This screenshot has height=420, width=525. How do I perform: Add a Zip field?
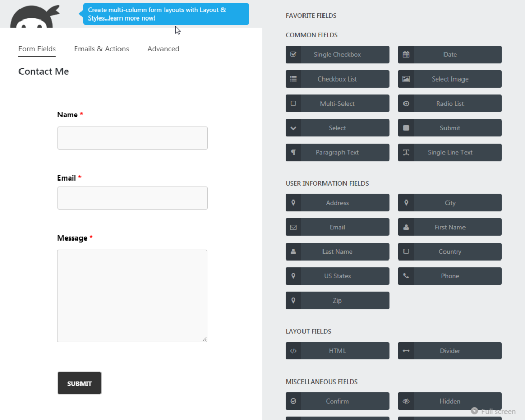337,300
